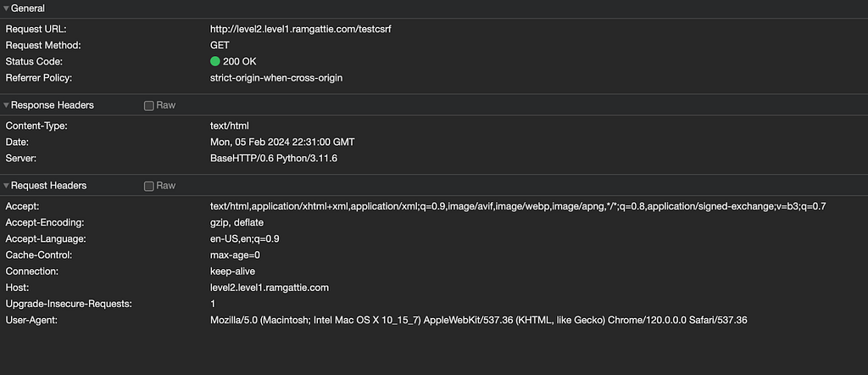Enable Raw checkbox for Response Headers
This screenshot has height=375, width=868.
pyautogui.click(x=149, y=106)
